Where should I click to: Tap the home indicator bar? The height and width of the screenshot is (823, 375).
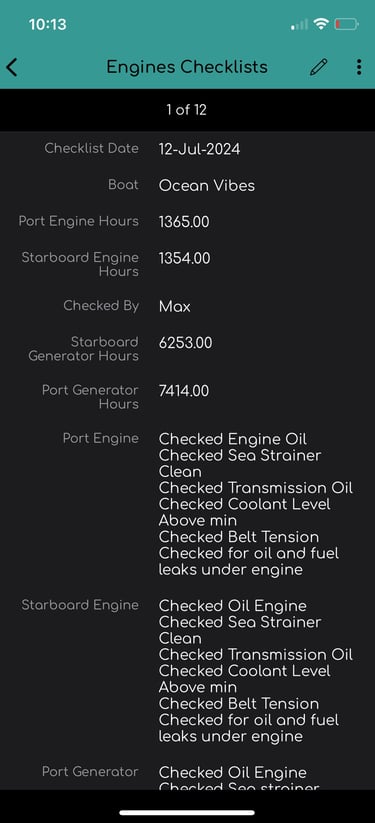point(187,813)
